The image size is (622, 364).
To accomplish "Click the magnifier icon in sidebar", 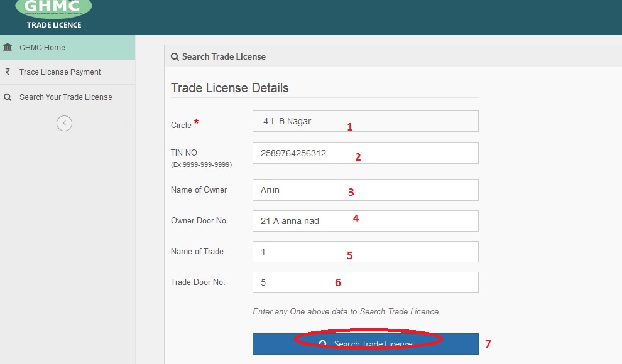I will [8, 97].
